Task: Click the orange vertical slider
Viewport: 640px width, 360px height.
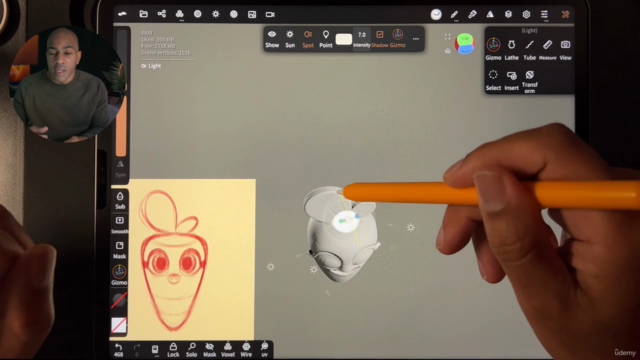Action: [121, 126]
